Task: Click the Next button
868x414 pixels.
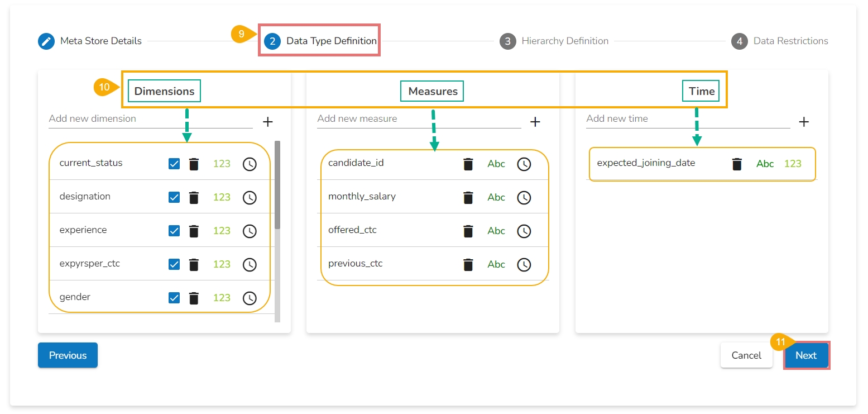Action: (x=806, y=355)
